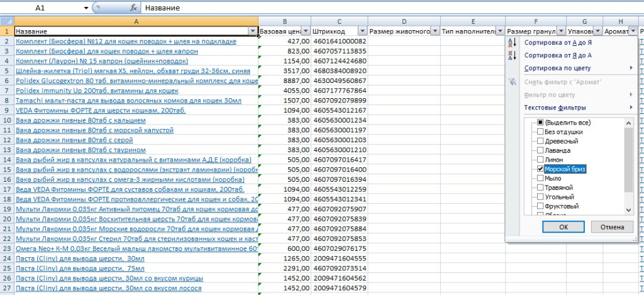The image size is (644, 295).
Task: Expand the Name Box dropdown next to A1
Action: pos(86,8)
